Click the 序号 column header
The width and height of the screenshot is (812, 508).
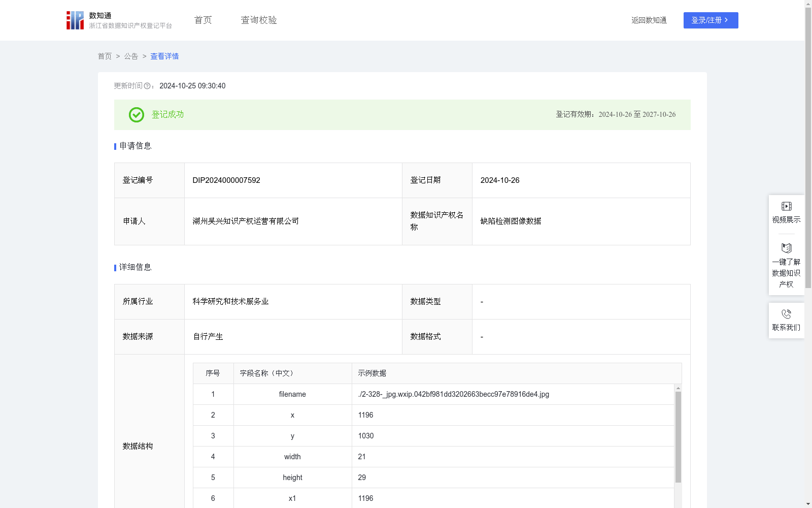[x=213, y=373]
